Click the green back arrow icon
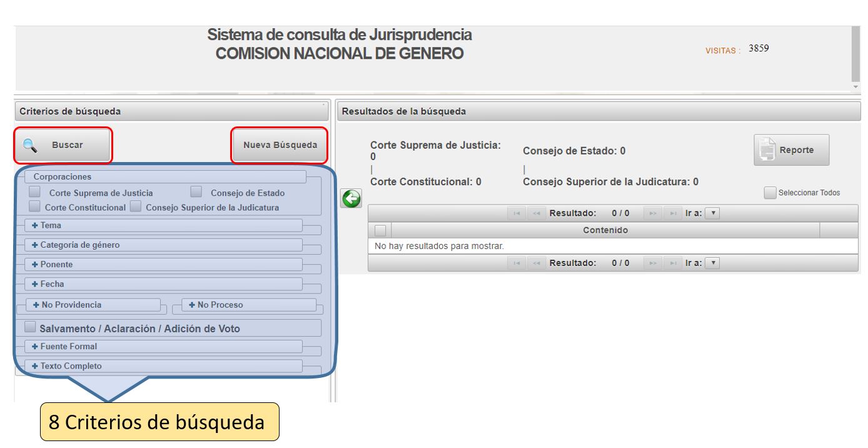 pyautogui.click(x=351, y=199)
